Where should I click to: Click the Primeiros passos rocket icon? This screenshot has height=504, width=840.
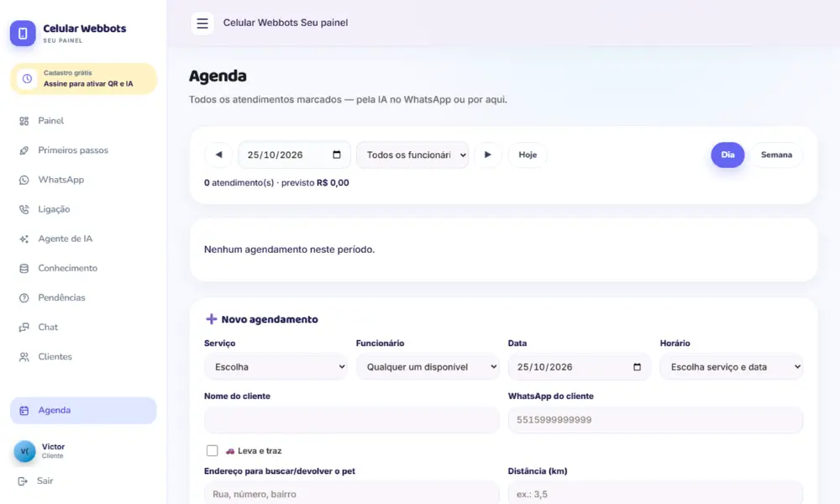click(24, 150)
